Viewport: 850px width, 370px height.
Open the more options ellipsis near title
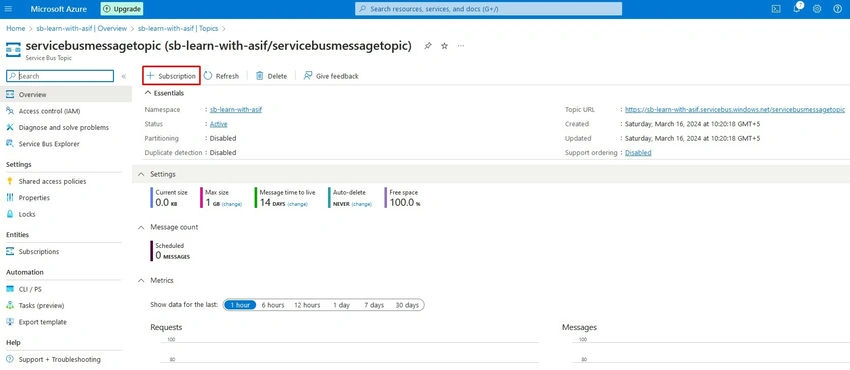[461, 46]
